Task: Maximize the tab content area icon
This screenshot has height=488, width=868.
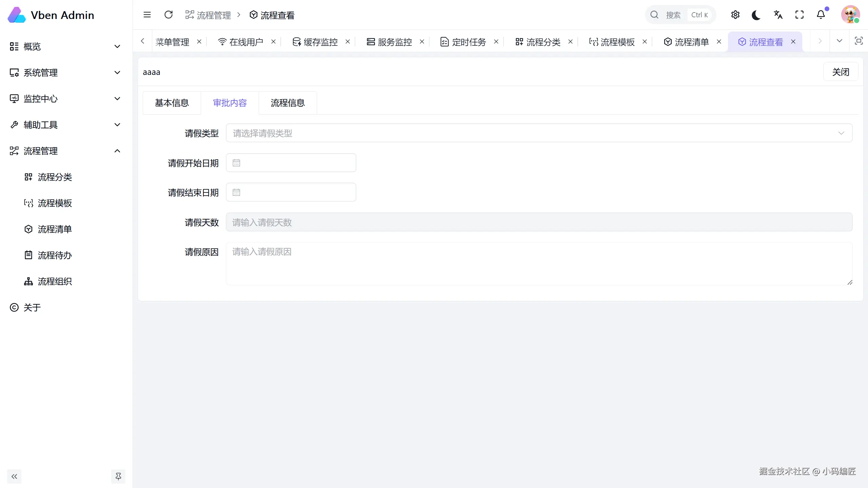Action: [859, 41]
